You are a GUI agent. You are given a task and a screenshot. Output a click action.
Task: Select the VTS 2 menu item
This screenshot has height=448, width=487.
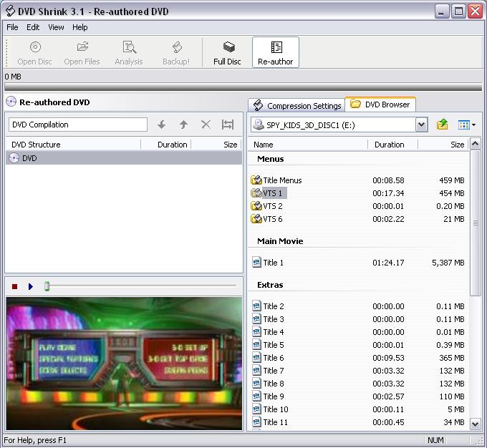coord(267,206)
